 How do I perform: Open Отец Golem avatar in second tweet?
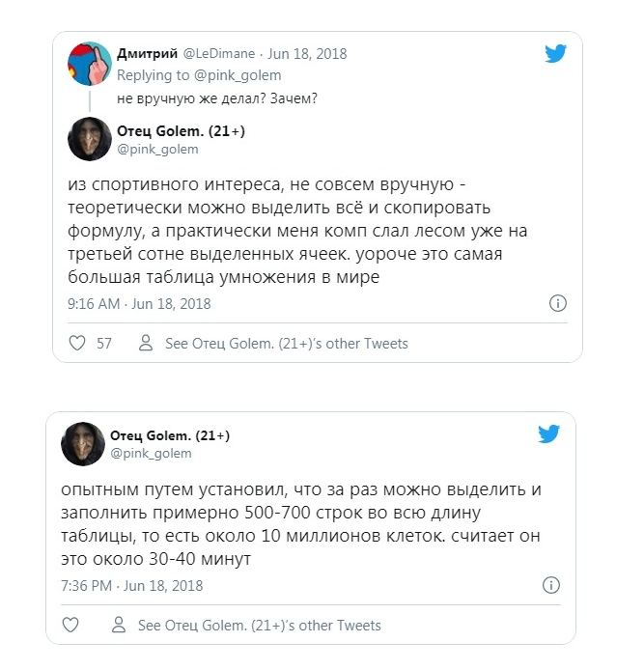click(83, 443)
